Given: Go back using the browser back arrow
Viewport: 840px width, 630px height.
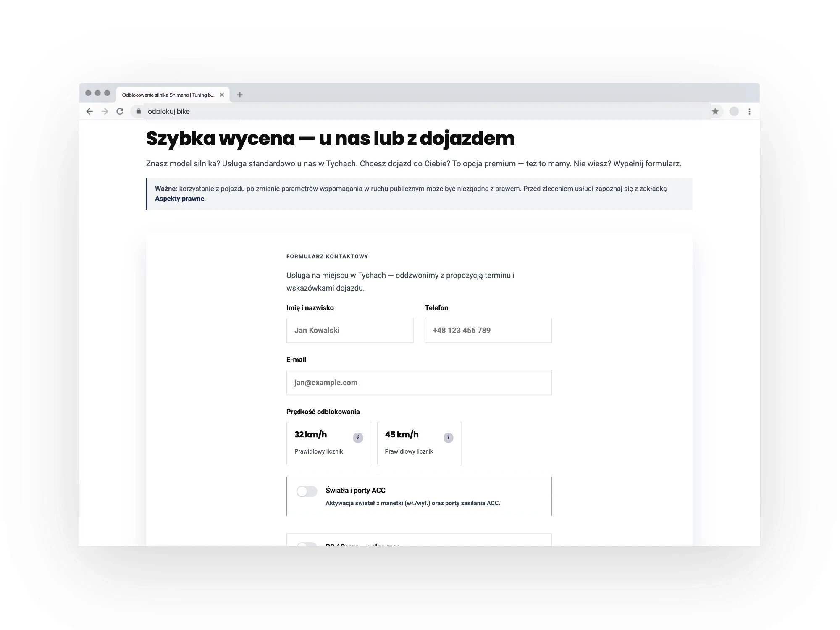Looking at the screenshot, I should [x=89, y=111].
